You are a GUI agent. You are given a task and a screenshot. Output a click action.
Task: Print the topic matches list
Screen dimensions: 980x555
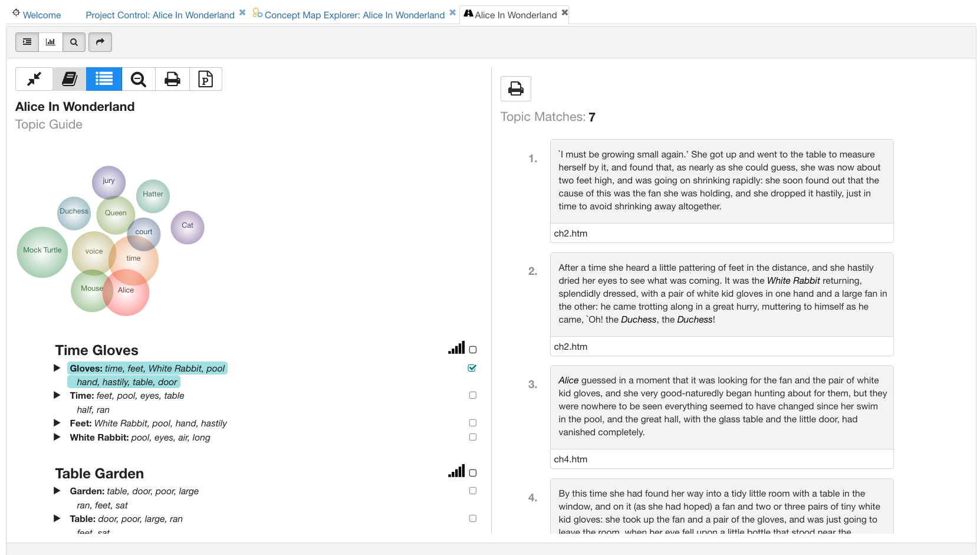pos(516,88)
